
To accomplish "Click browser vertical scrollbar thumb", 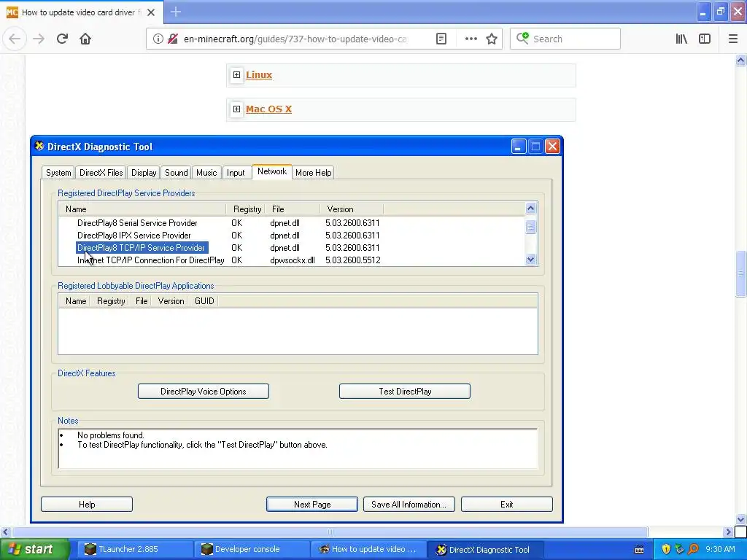I will click(741, 274).
